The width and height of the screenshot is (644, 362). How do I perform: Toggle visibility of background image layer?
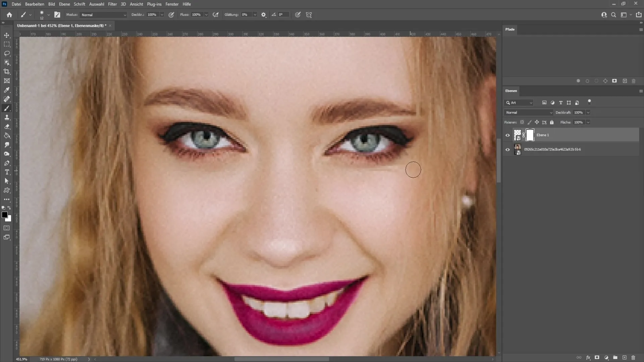coord(508,149)
